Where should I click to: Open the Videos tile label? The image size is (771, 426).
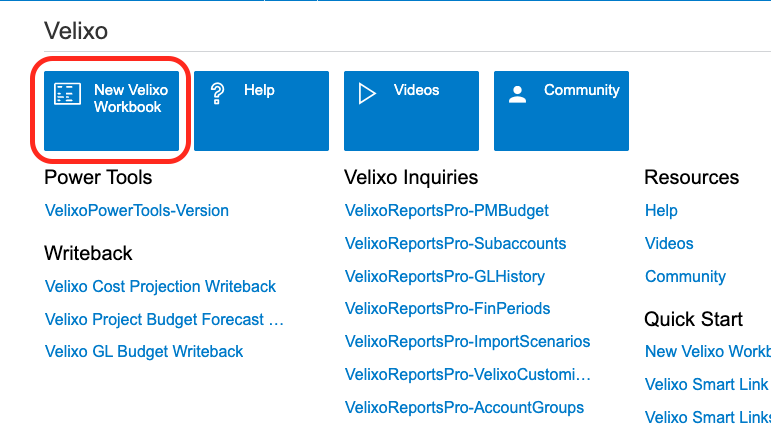point(416,90)
